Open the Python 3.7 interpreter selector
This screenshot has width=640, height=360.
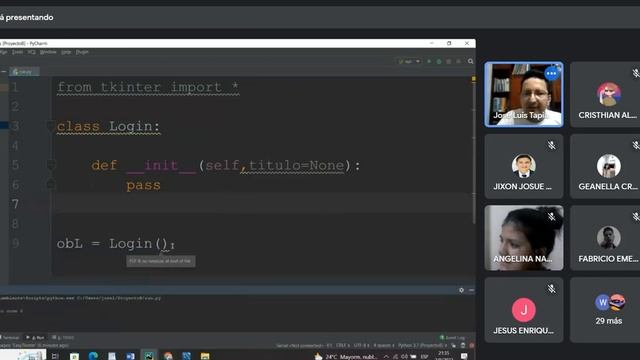(422, 345)
